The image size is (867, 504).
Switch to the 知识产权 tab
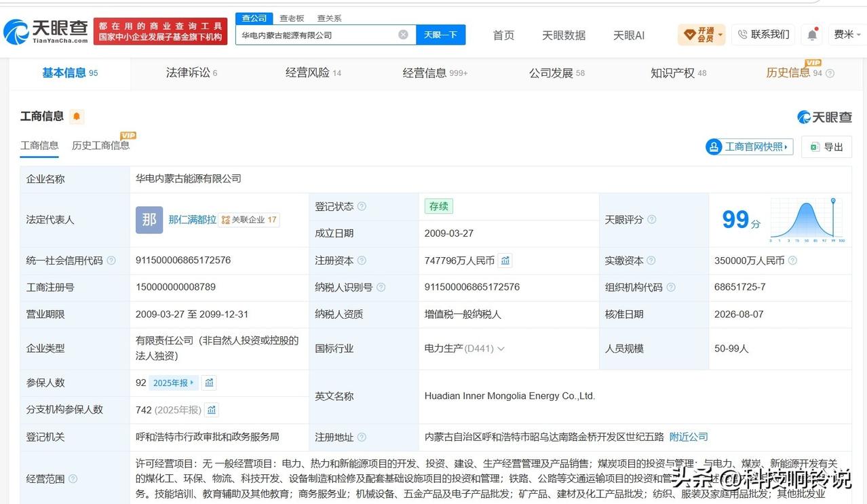[x=678, y=73]
